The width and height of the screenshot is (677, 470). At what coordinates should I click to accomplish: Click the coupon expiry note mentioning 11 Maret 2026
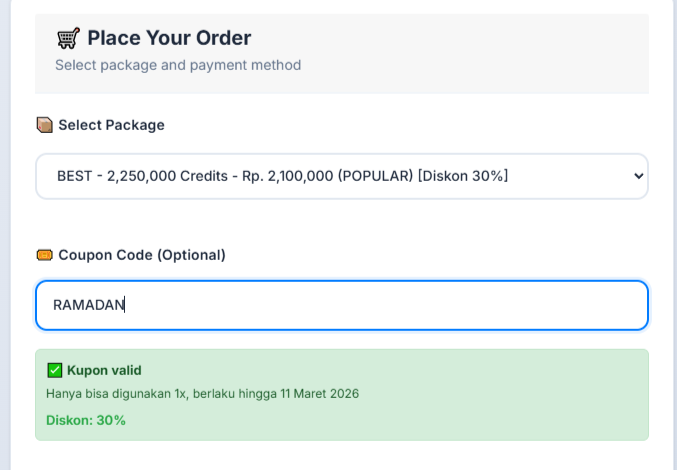[x=202, y=393]
